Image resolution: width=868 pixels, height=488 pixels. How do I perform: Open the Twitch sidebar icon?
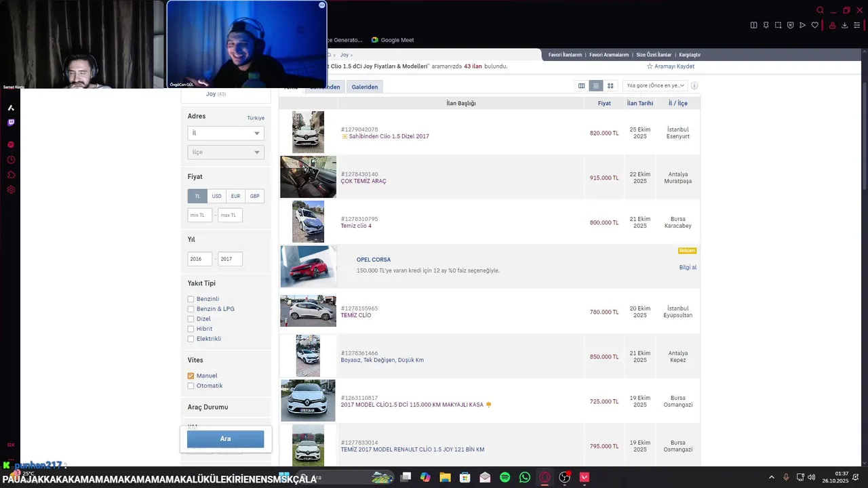pyautogui.click(x=11, y=123)
